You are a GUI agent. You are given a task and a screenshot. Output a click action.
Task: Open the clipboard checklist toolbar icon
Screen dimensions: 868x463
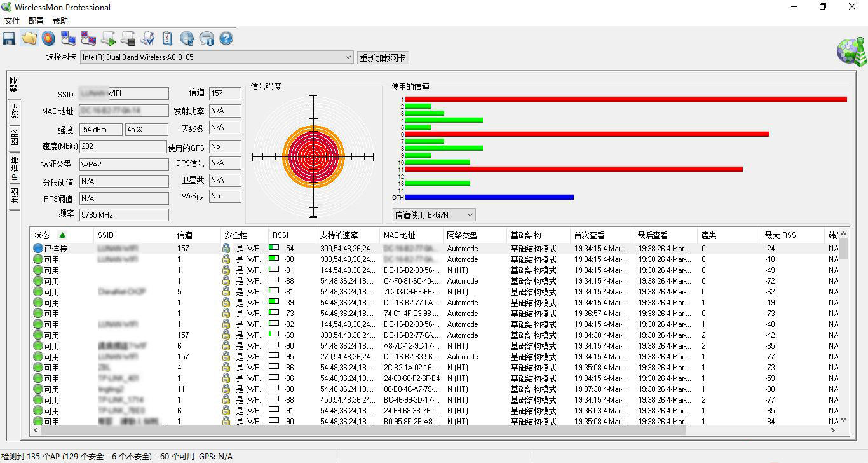(x=167, y=39)
